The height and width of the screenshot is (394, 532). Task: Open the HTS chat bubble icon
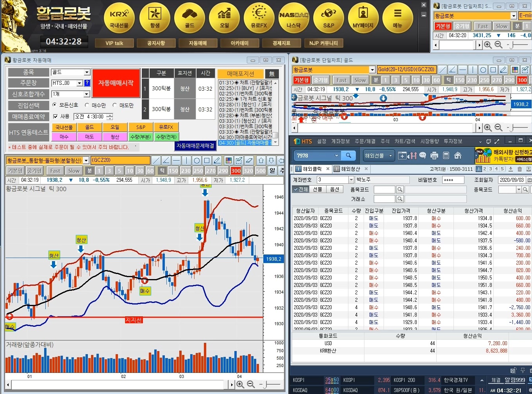tap(423, 156)
